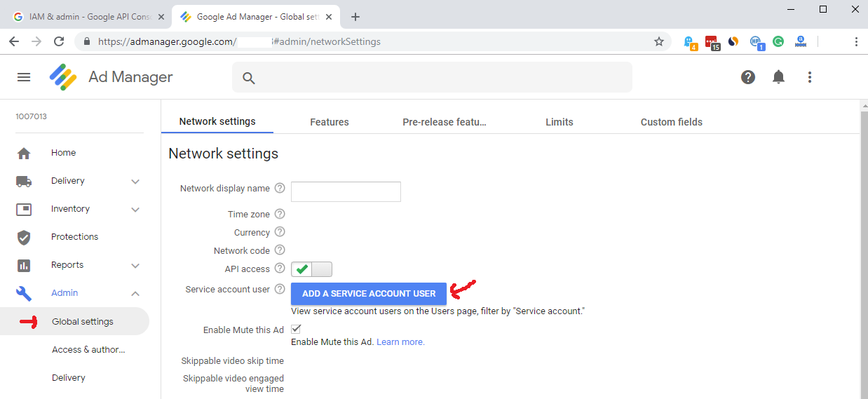Bookmark page with the star icon
The image size is (868, 399).
coord(658,41)
